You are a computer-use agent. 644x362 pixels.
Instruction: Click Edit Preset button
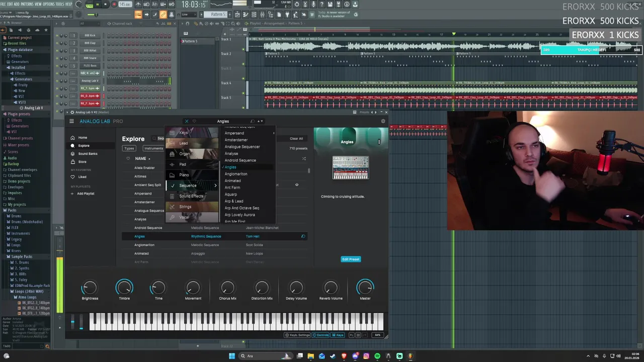[351, 259]
